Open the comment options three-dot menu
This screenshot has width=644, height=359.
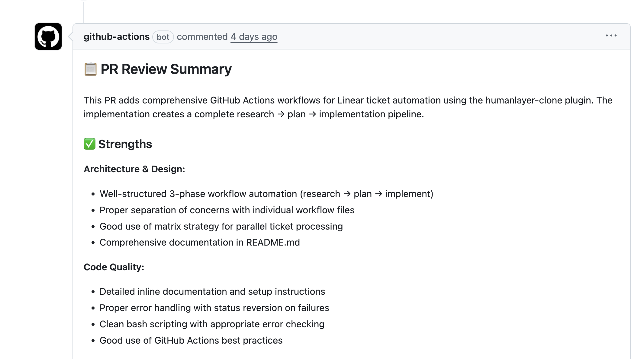pos(611,36)
